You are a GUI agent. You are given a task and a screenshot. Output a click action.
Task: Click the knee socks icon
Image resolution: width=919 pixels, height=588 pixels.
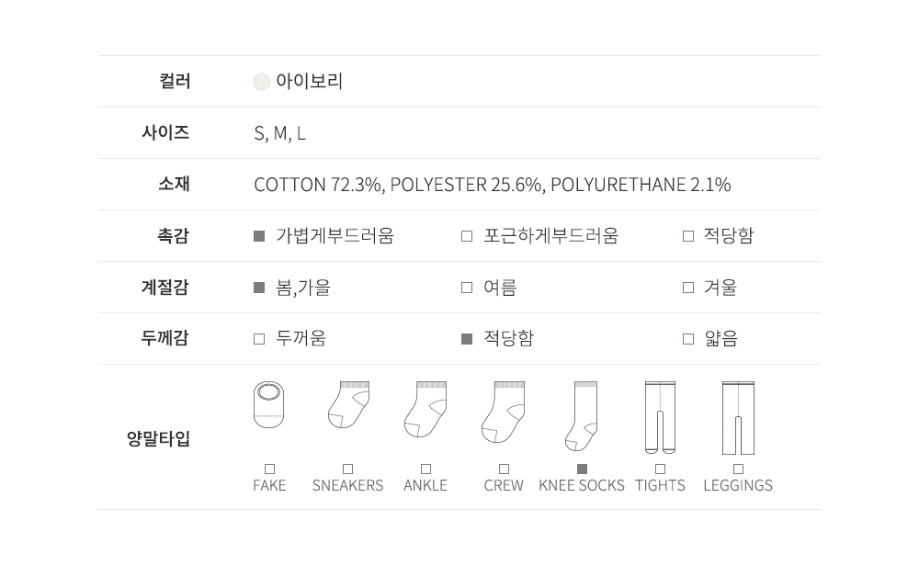click(x=582, y=415)
